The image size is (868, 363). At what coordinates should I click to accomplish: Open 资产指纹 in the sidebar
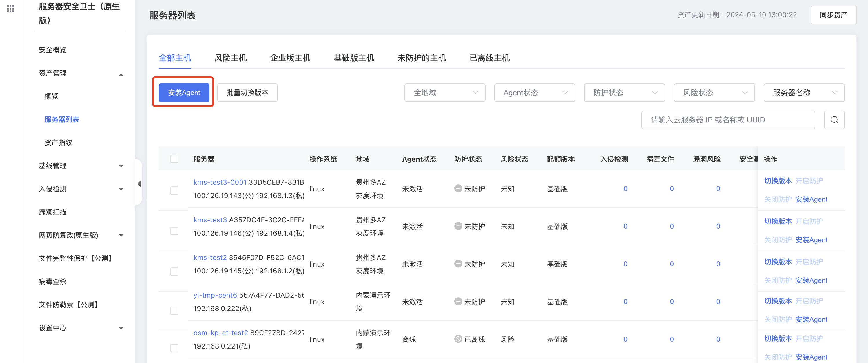click(59, 142)
